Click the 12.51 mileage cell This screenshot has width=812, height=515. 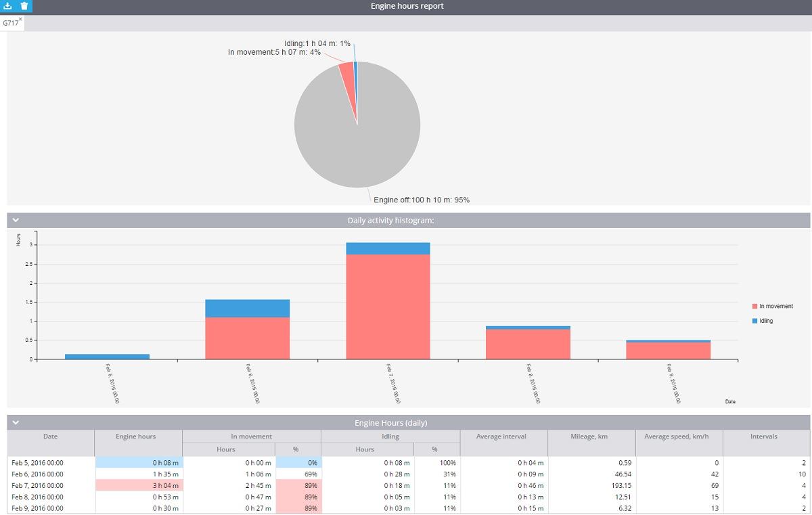pos(591,497)
